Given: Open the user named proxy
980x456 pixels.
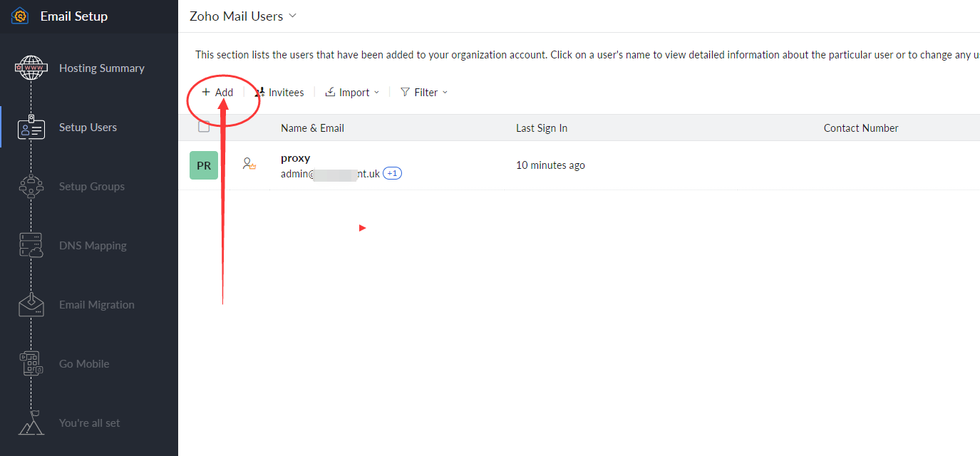Looking at the screenshot, I should click(x=295, y=158).
